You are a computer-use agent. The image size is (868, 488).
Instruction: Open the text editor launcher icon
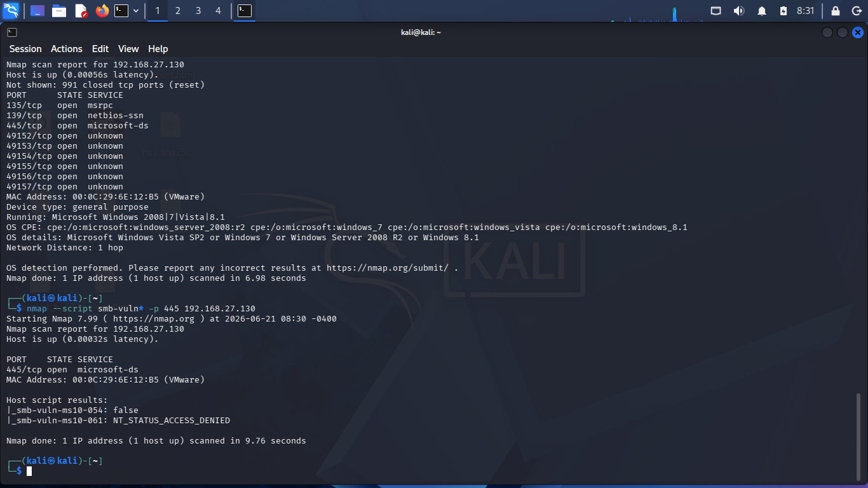[81, 11]
